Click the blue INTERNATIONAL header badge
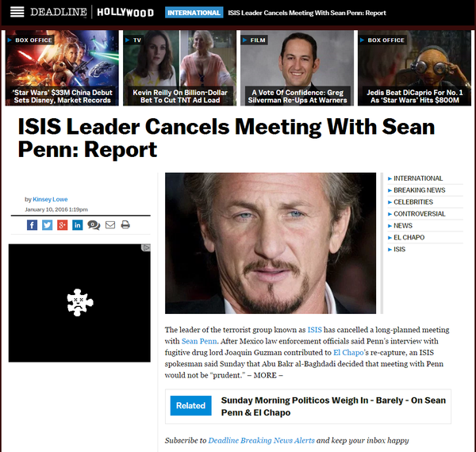 click(x=194, y=13)
